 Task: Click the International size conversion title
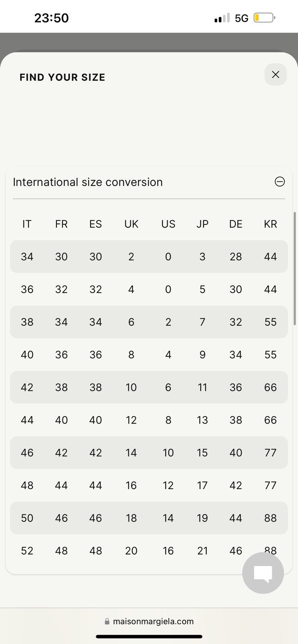(x=88, y=182)
